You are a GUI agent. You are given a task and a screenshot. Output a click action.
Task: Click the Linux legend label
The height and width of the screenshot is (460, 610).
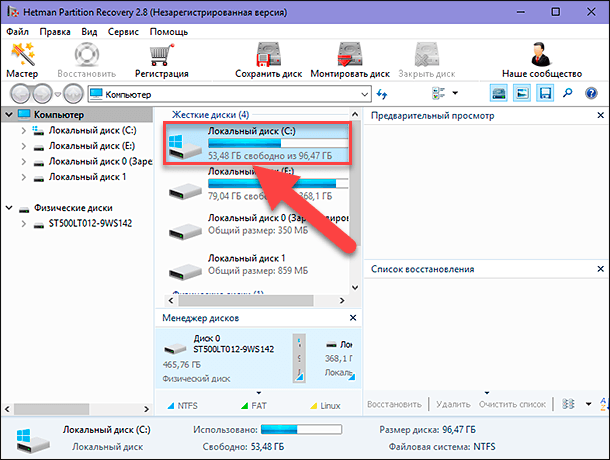tap(330, 406)
